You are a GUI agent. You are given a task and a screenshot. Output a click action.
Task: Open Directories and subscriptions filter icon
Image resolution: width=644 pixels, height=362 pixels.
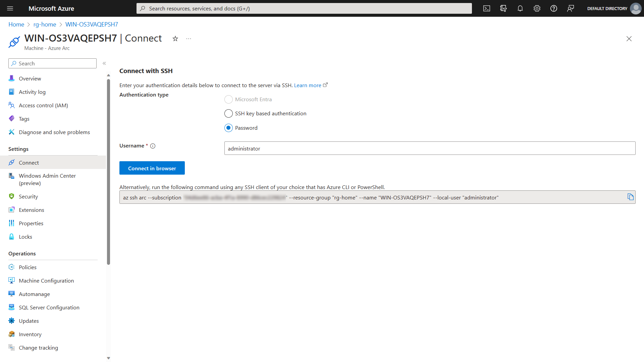pyautogui.click(x=503, y=8)
